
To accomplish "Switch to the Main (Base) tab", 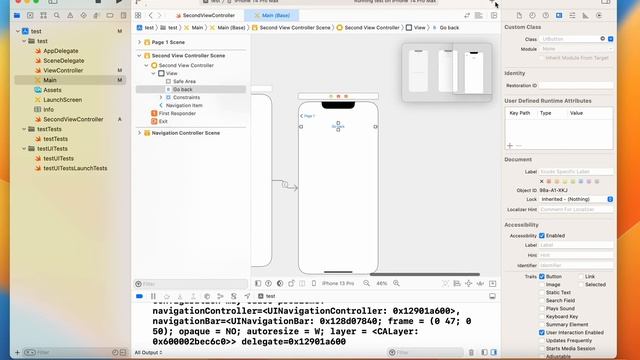I will [272, 16].
